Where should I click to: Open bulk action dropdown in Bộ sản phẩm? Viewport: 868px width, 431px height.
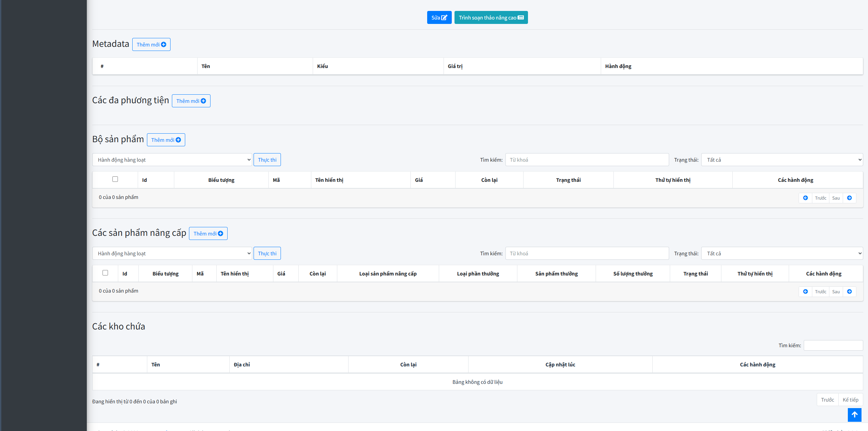[172, 160]
